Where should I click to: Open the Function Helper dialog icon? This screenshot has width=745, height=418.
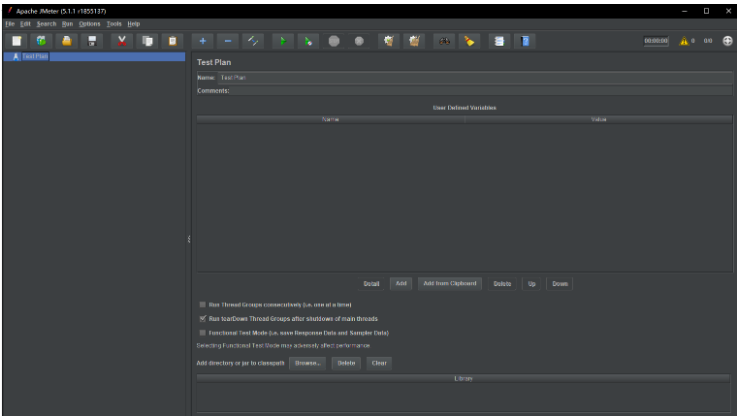pyautogui.click(x=499, y=41)
